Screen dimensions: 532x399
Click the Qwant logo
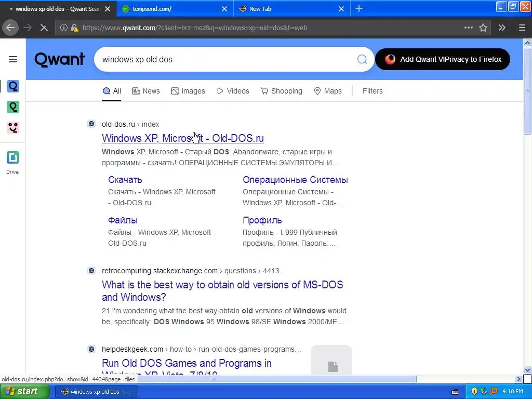(x=59, y=59)
